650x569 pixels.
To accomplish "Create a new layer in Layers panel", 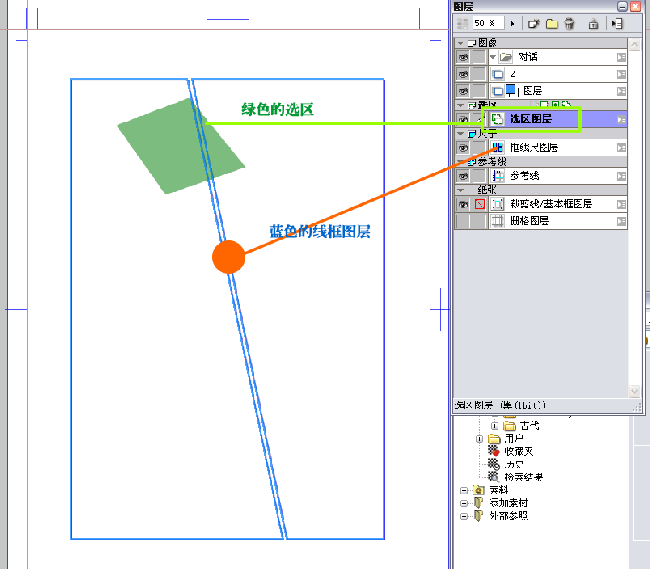I will (533, 24).
